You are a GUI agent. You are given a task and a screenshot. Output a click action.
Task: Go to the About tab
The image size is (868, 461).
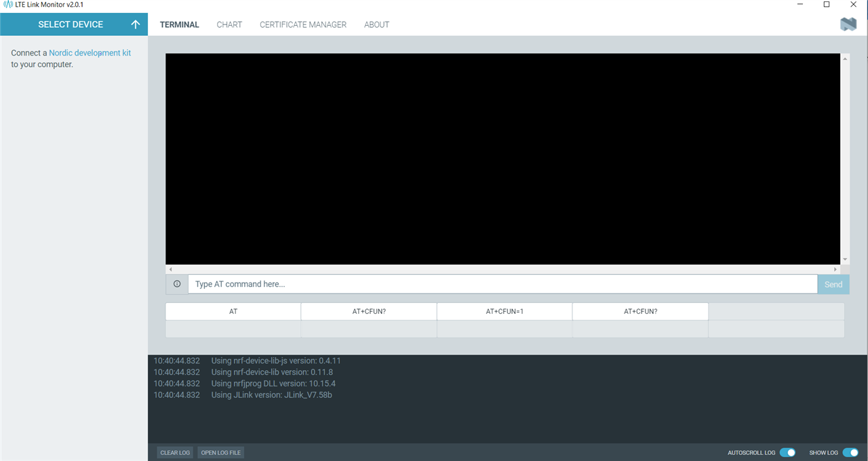(x=376, y=24)
